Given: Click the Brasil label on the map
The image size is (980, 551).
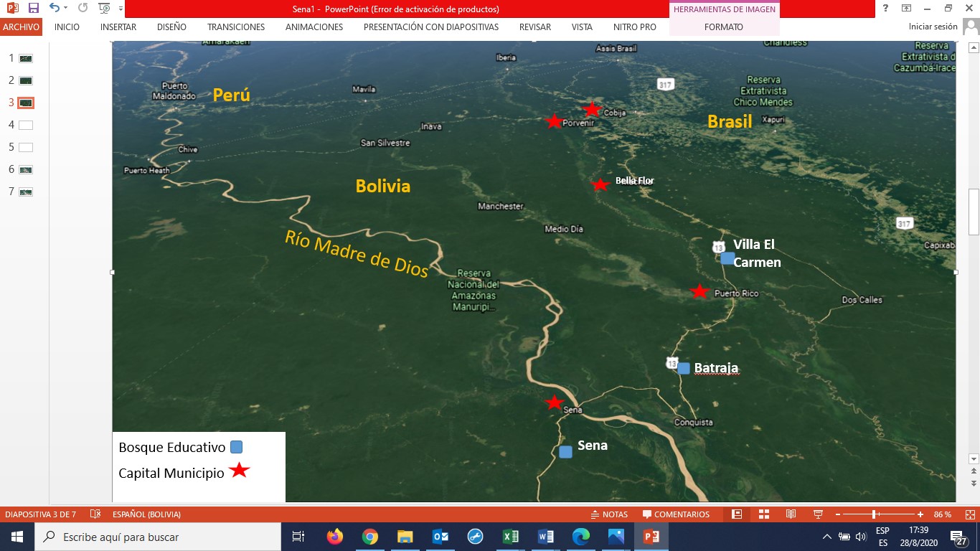Looking at the screenshot, I should (x=730, y=122).
